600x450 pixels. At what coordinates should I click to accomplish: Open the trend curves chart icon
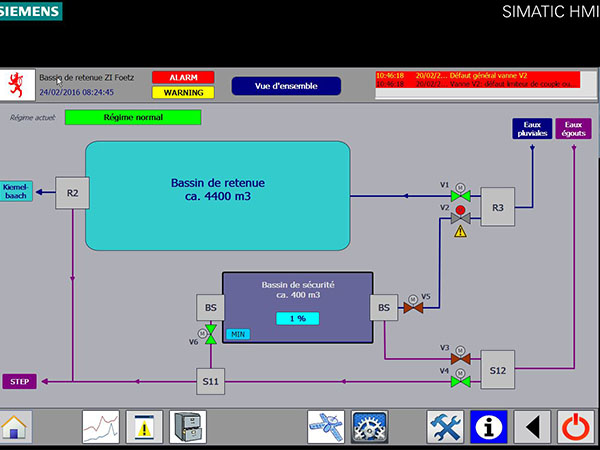coord(101,427)
